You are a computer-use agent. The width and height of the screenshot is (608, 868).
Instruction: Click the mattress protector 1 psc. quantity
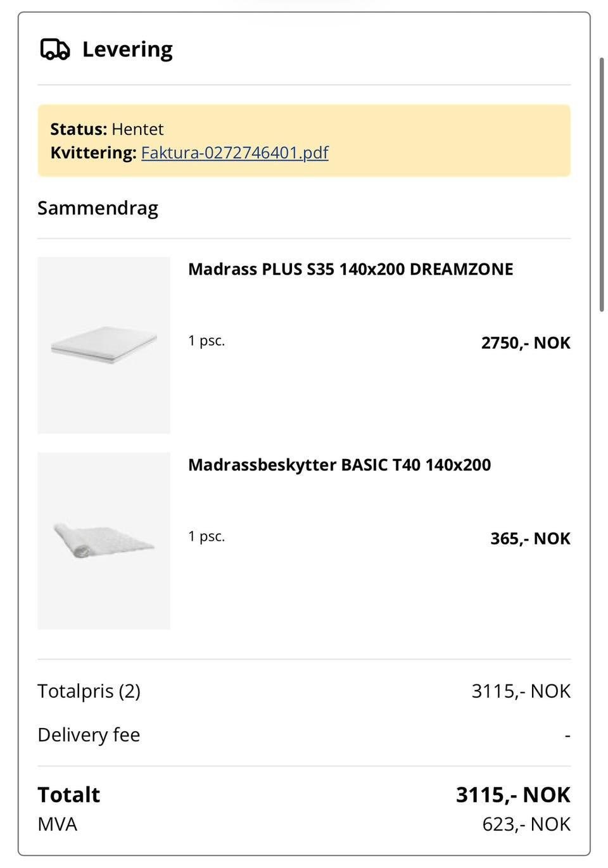(206, 536)
